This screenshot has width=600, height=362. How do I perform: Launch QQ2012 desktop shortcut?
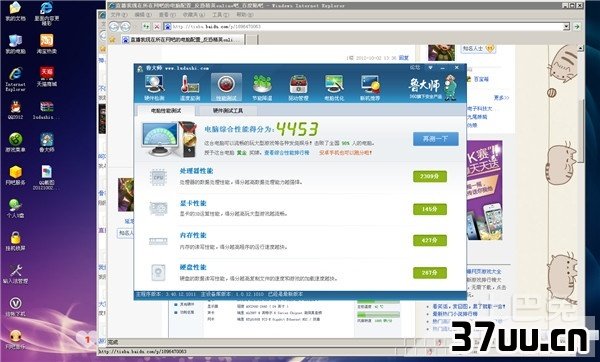tap(15, 110)
